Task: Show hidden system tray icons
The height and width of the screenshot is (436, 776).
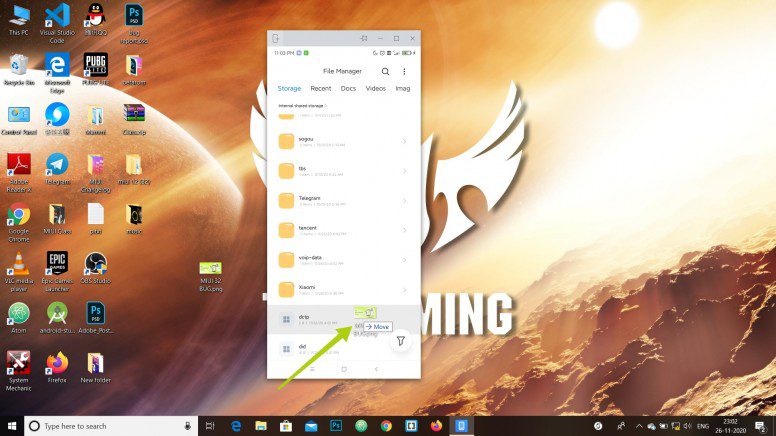Action: 639,426
